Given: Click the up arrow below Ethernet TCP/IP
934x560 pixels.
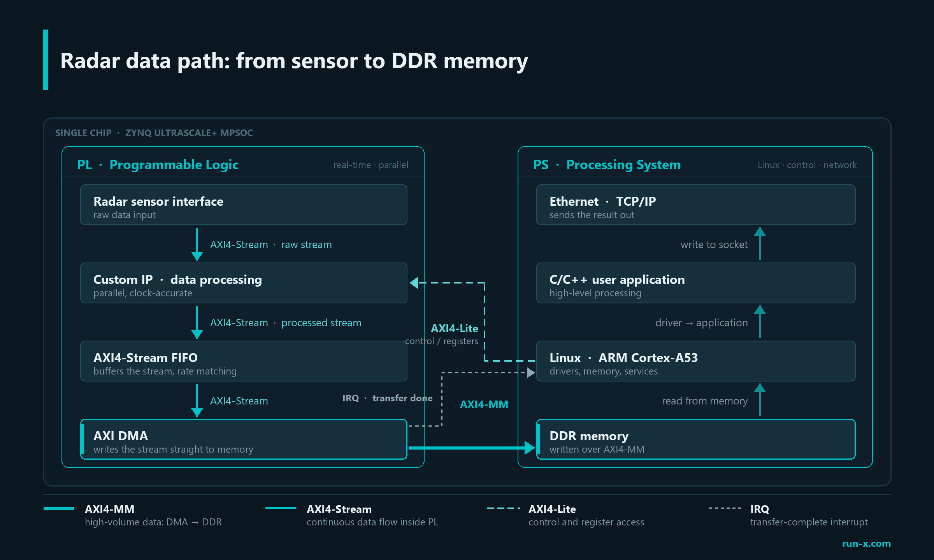Looking at the screenshot, I should coord(760,243).
